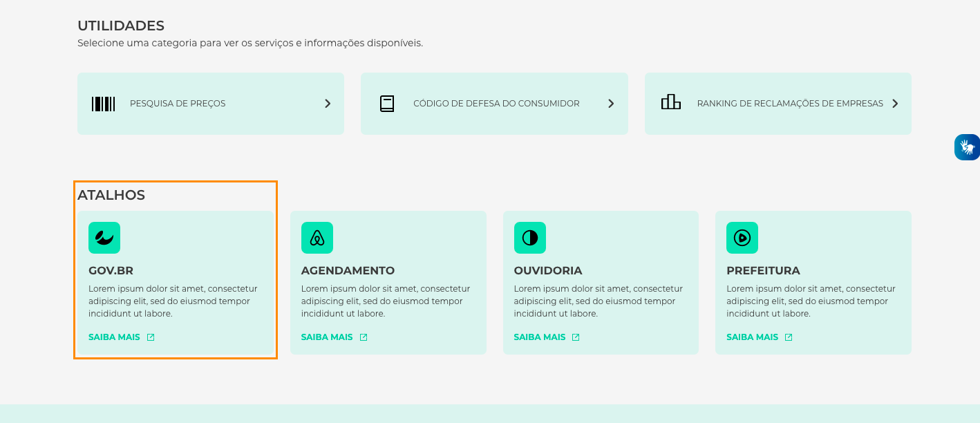Expand Código de Defesa do Consumidor chevron

[x=611, y=104]
